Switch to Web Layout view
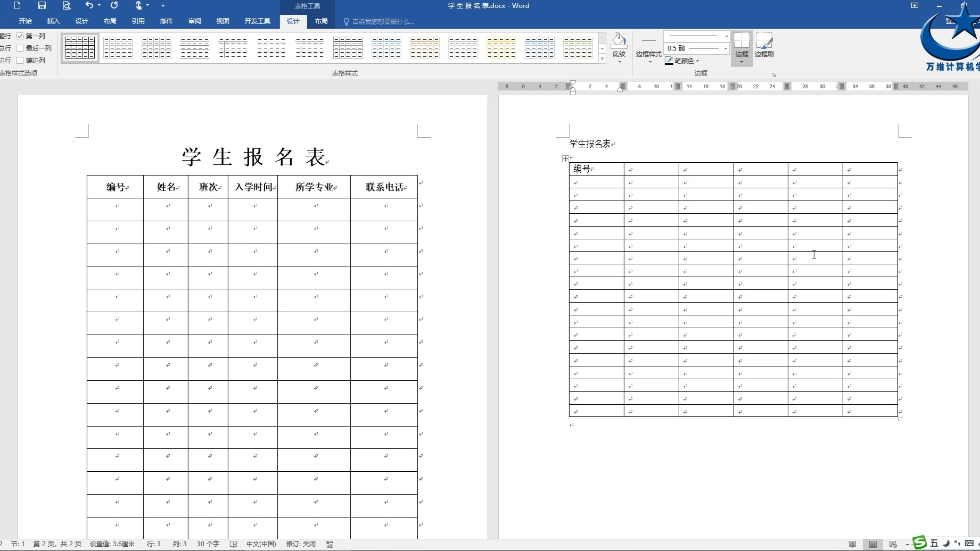The height and width of the screenshot is (551, 980). click(x=893, y=544)
